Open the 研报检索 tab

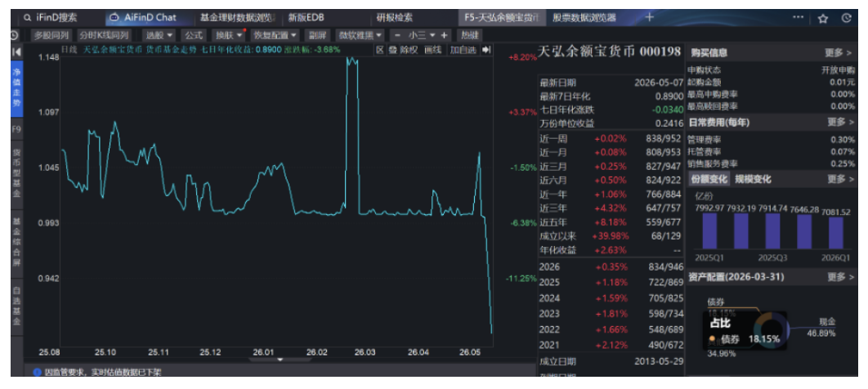394,18
